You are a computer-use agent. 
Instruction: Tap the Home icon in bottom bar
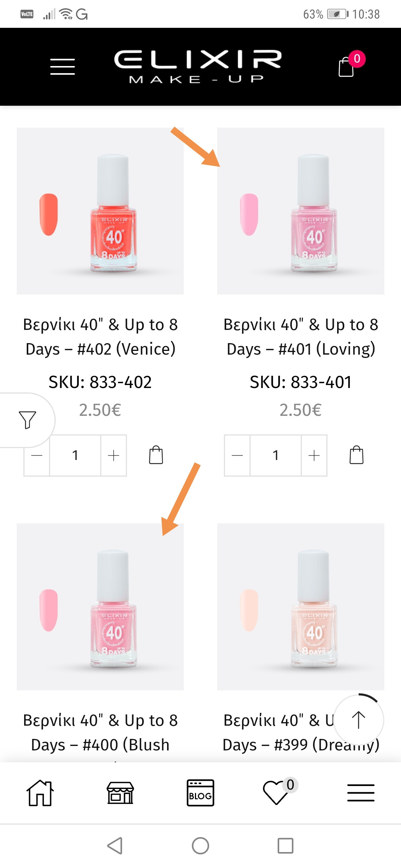click(40, 793)
